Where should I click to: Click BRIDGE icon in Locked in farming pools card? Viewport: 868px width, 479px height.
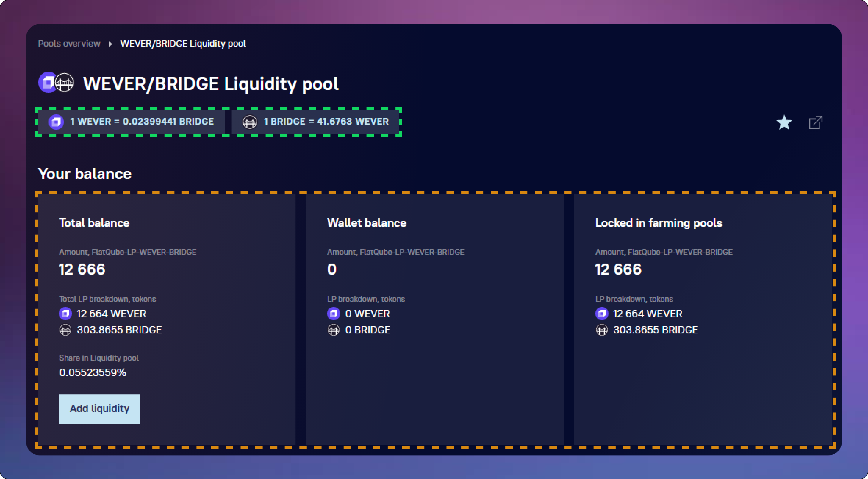click(x=602, y=330)
